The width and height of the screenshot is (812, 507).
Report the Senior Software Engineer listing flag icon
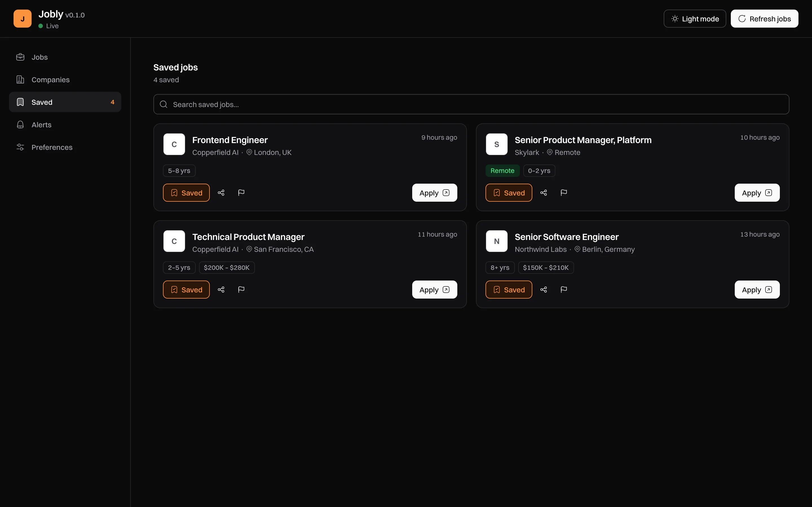(x=564, y=290)
